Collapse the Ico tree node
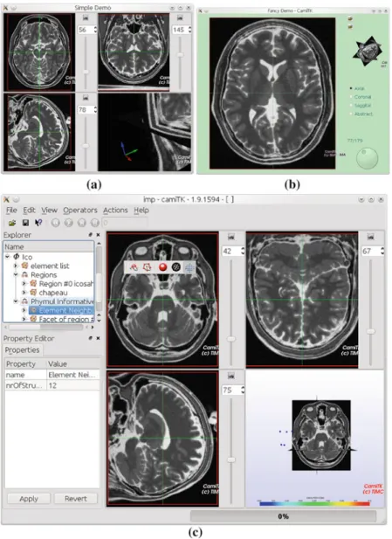Viewport: 392px width, 539px height. point(7,257)
